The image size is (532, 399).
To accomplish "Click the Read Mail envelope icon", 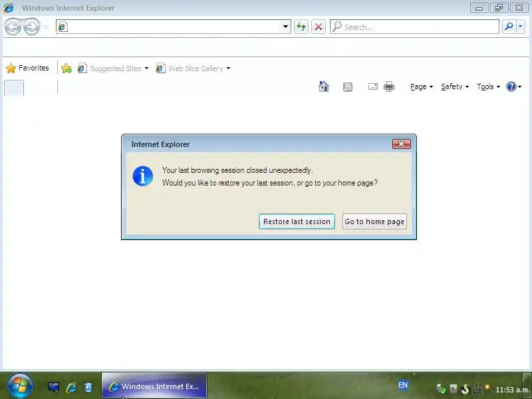I will point(373,86).
